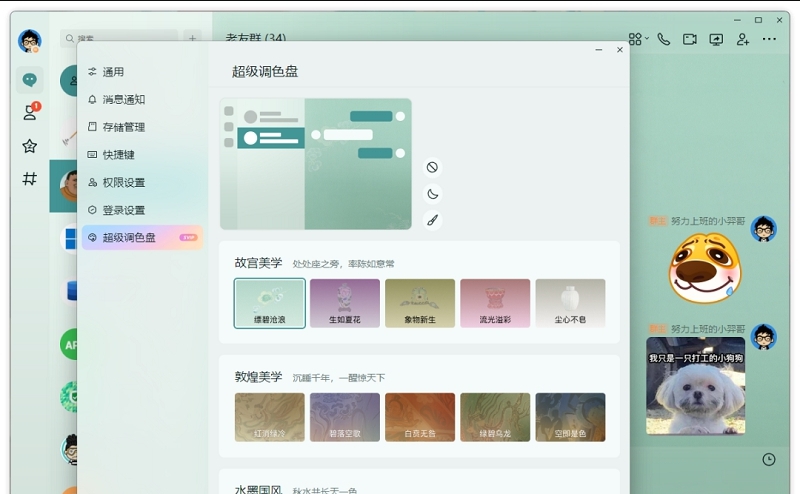Click the chat history clock icon
This screenshot has height=494, width=800.
point(768,459)
